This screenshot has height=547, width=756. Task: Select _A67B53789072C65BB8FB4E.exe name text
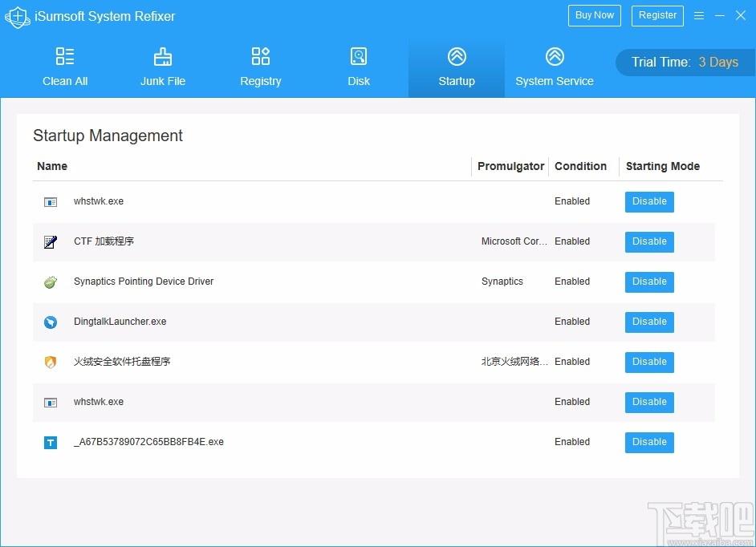click(148, 442)
